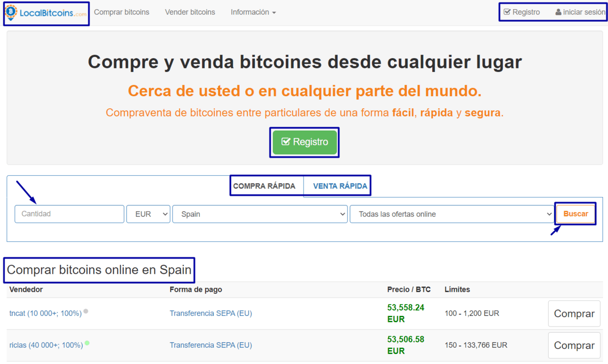
Task: Click Transferencia SEPA link for riclas
Action: (x=210, y=345)
